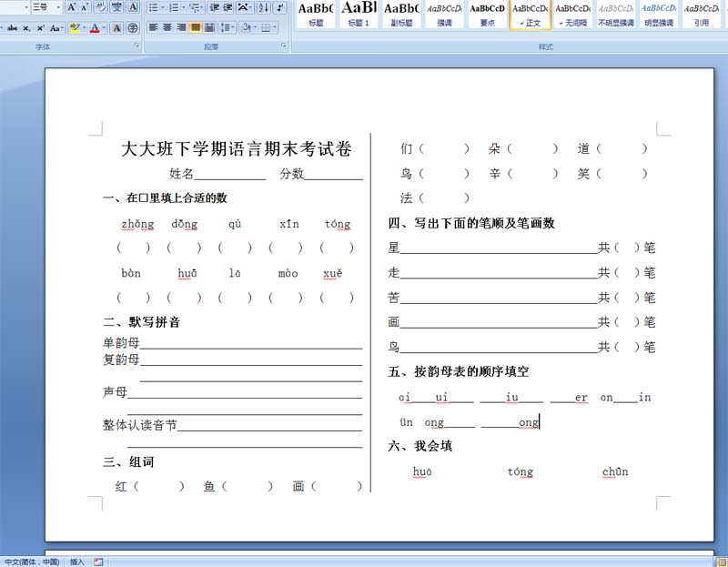This screenshot has height=567, width=728.
Task: Open the Line Spacing dropdown
Action: pyautogui.click(x=227, y=28)
